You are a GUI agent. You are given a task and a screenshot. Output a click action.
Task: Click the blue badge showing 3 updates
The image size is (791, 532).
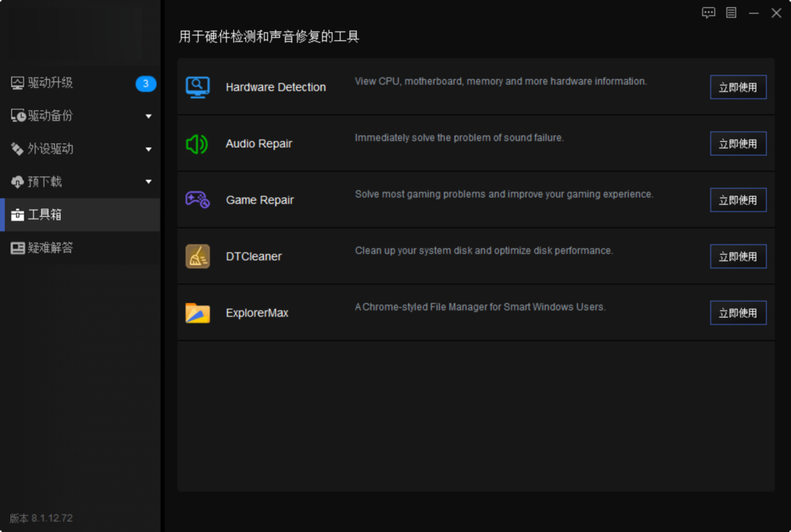146,83
